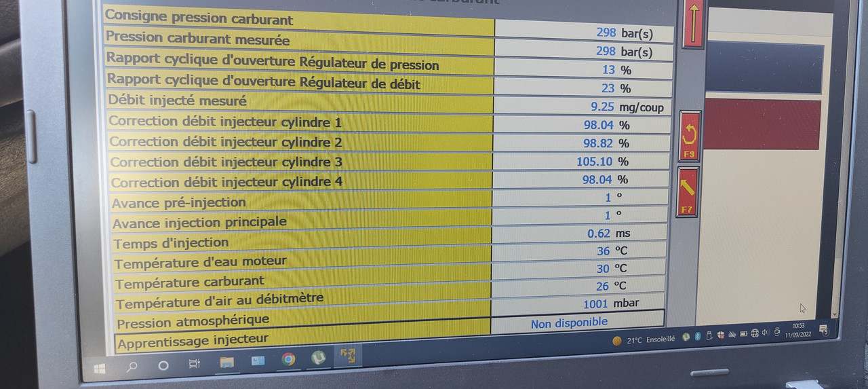This screenshot has height=389, width=868.
Task: Click the dark blue panel on right side
Action: pos(764,69)
